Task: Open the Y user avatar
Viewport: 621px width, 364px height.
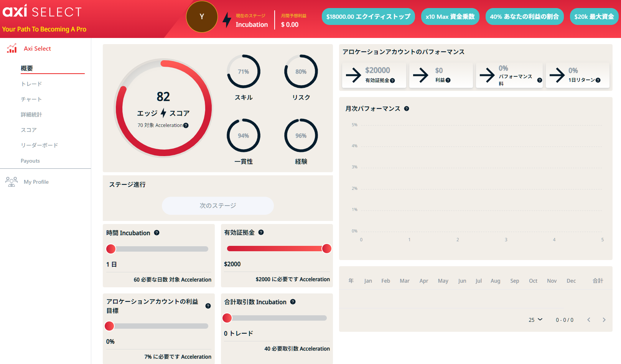Action: point(202,16)
